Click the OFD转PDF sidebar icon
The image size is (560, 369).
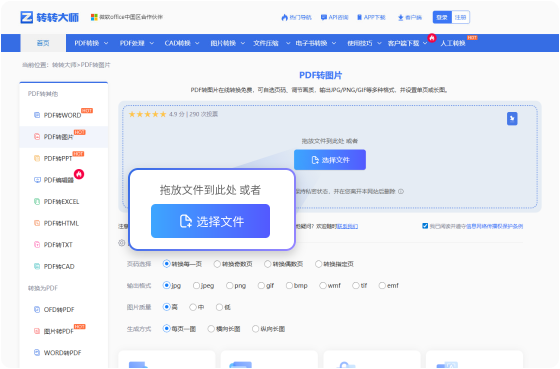click(x=37, y=309)
